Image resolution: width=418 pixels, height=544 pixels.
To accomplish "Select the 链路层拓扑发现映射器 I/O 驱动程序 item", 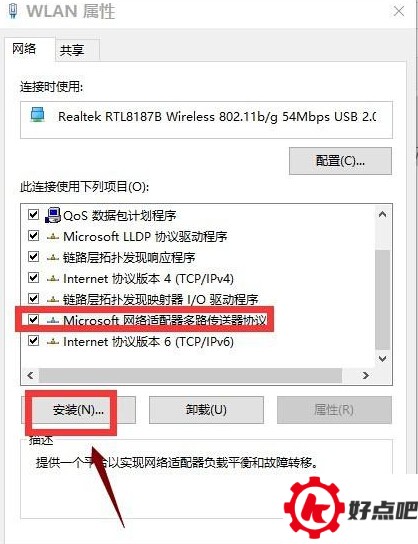I will (x=160, y=299).
